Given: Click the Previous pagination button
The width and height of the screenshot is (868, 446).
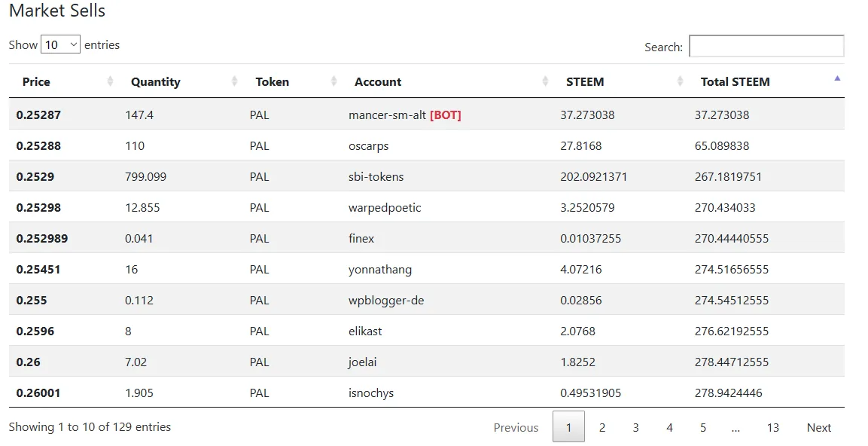Looking at the screenshot, I should pos(516,427).
